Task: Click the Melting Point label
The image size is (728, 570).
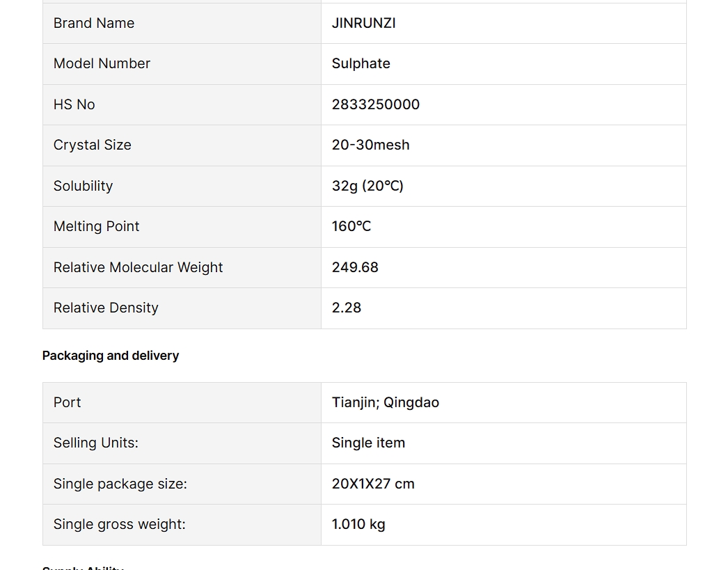Action: (x=96, y=226)
